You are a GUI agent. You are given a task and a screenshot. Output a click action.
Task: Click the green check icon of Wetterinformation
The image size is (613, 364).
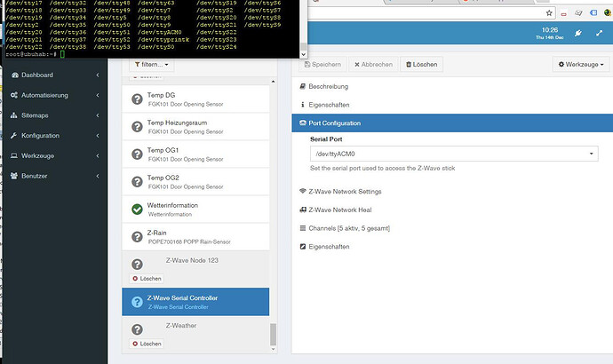(137, 210)
